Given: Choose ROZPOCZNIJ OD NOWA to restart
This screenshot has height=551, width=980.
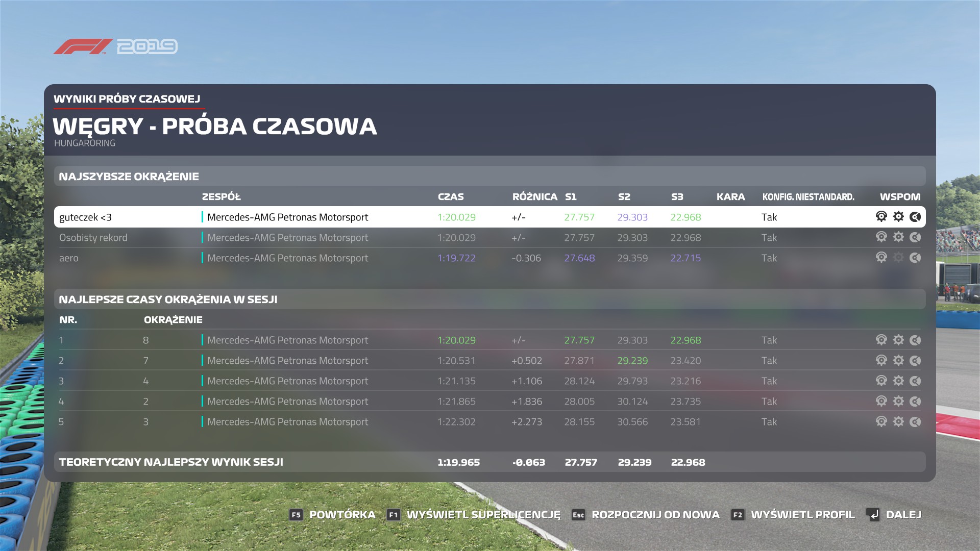Looking at the screenshot, I should pos(646,514).
